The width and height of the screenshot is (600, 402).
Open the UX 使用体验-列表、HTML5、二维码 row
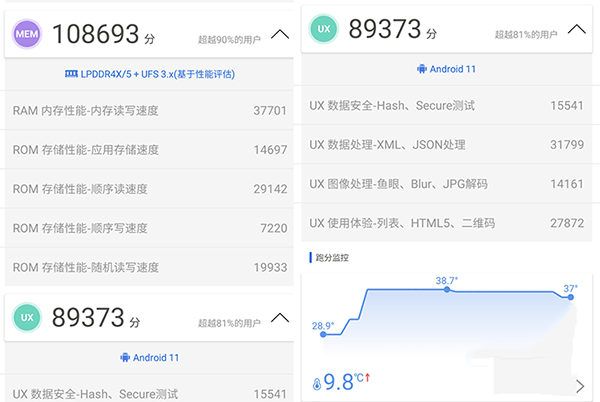click(x=445, y=222)
